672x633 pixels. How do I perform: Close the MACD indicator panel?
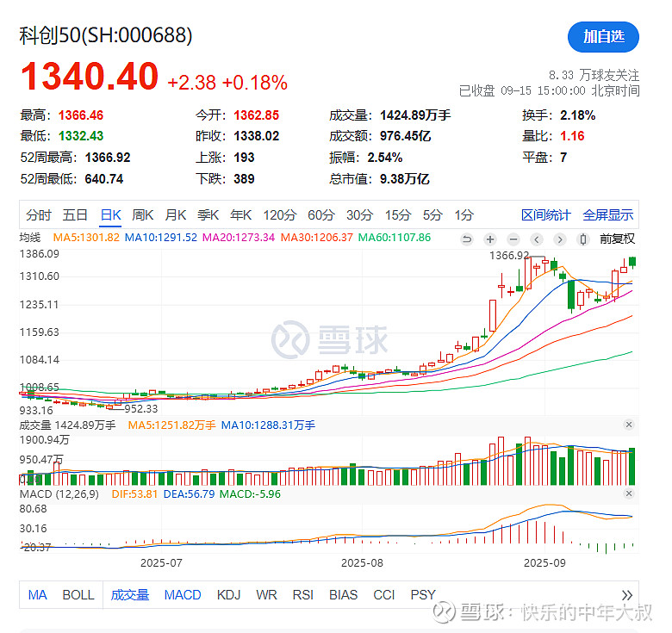[629, 493]
